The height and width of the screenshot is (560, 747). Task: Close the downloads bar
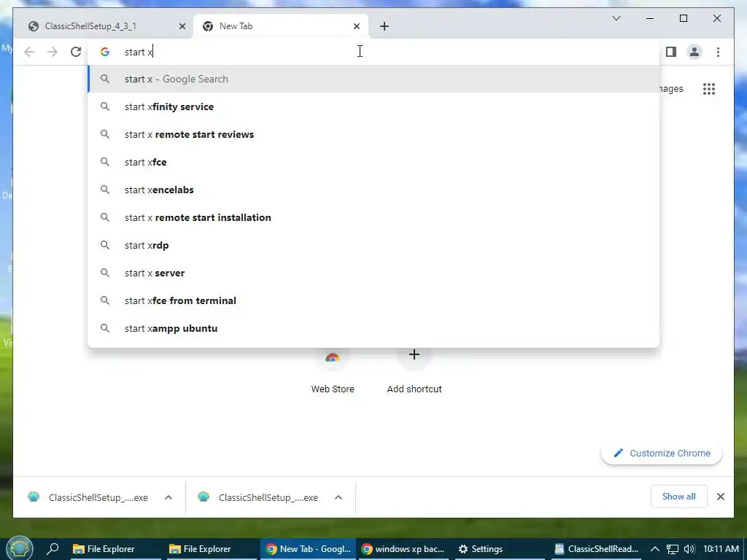720,497
